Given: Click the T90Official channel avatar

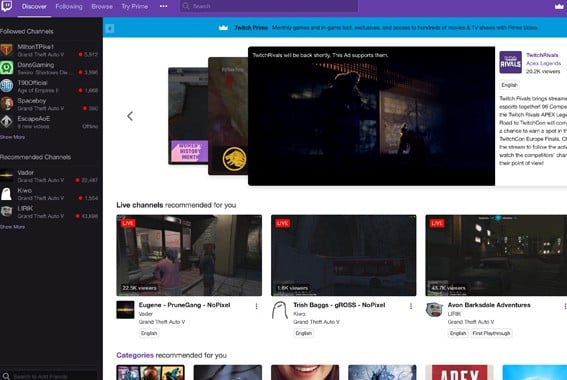Looking at the screenshot, I should tap(7, 86).
